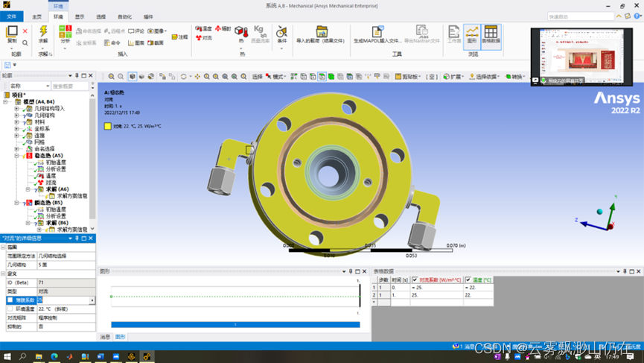
Task: Expand the 几何结构导入 tree node
Action: tap(16, 109)
